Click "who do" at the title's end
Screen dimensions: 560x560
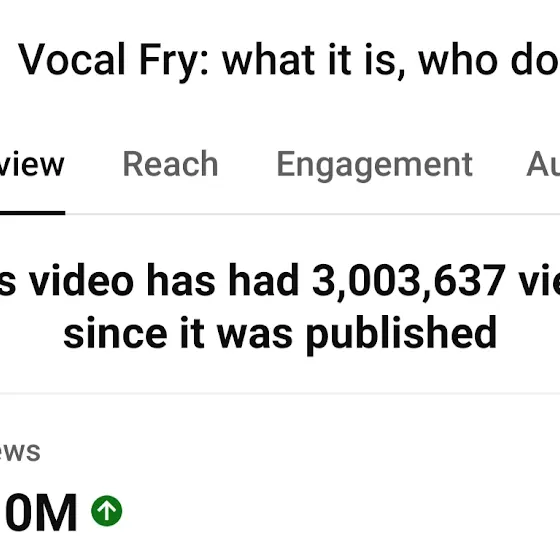(x=489, y=60)
